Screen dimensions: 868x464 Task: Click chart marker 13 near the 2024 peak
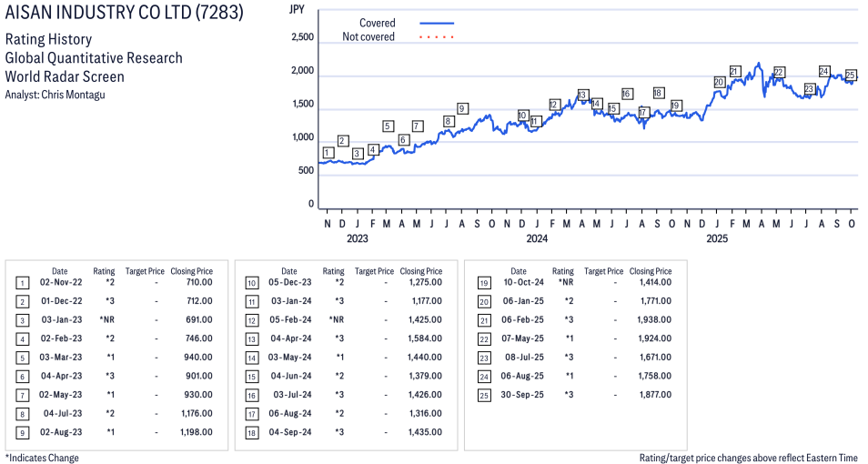(583, 95)
